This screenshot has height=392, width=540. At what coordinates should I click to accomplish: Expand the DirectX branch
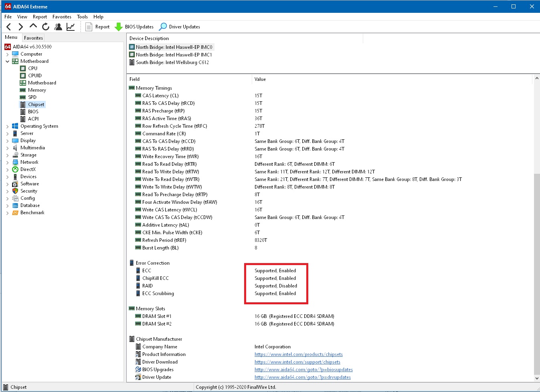pos(7,169)
